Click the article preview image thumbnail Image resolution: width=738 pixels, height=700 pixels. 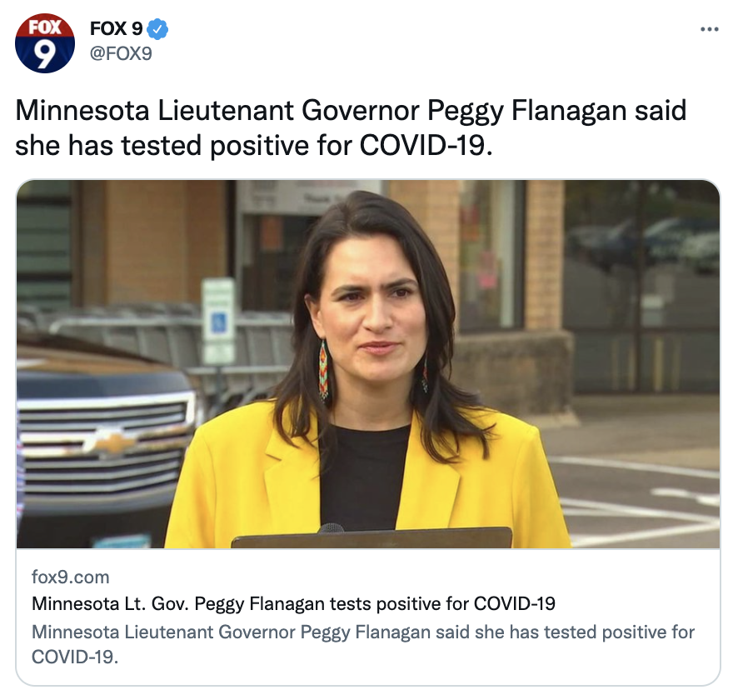point(368,364)
